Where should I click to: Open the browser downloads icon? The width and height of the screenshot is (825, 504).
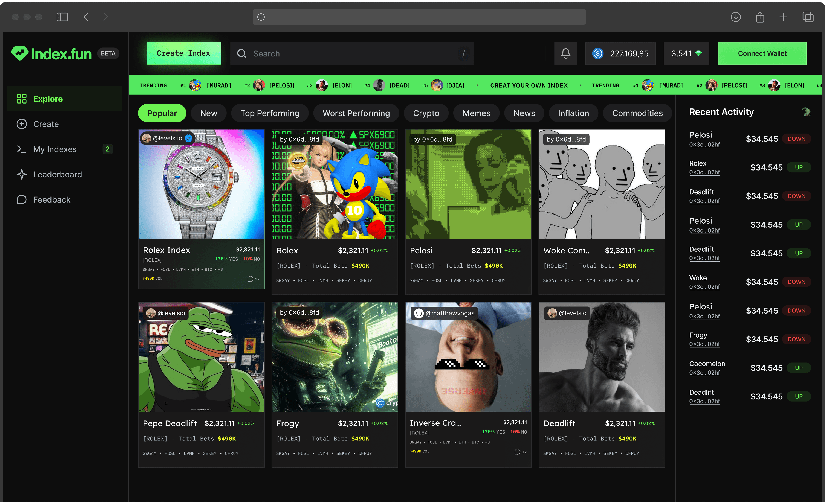(736, 17)
